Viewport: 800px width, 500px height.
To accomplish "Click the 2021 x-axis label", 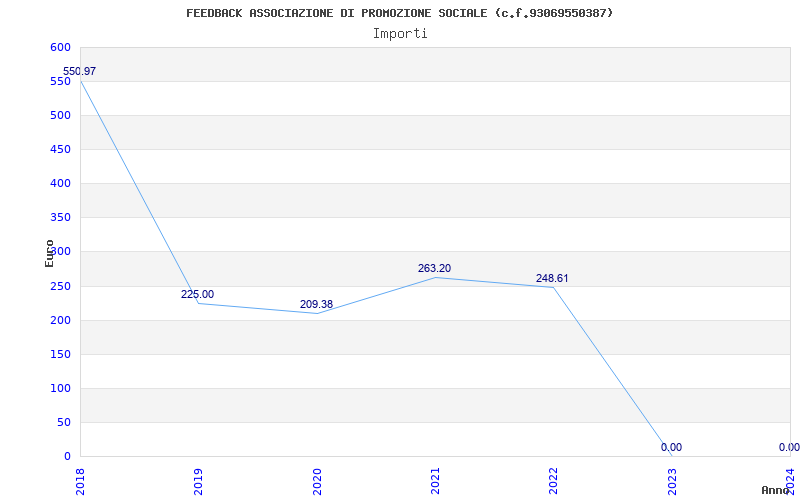I will coord(435,481).
